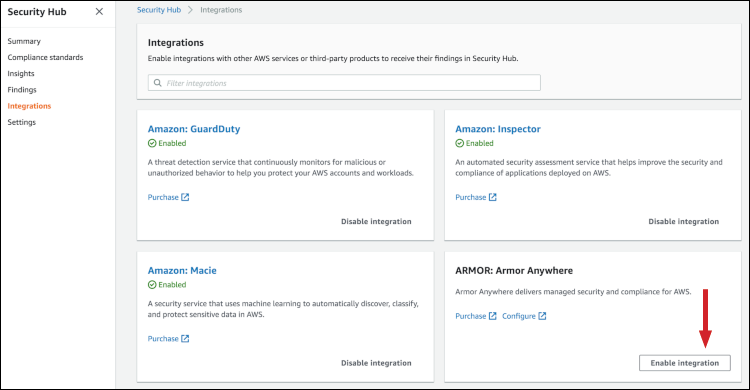Click Armor Anywhere Purchase link
The image size is (750, 390).
point(470,316)
